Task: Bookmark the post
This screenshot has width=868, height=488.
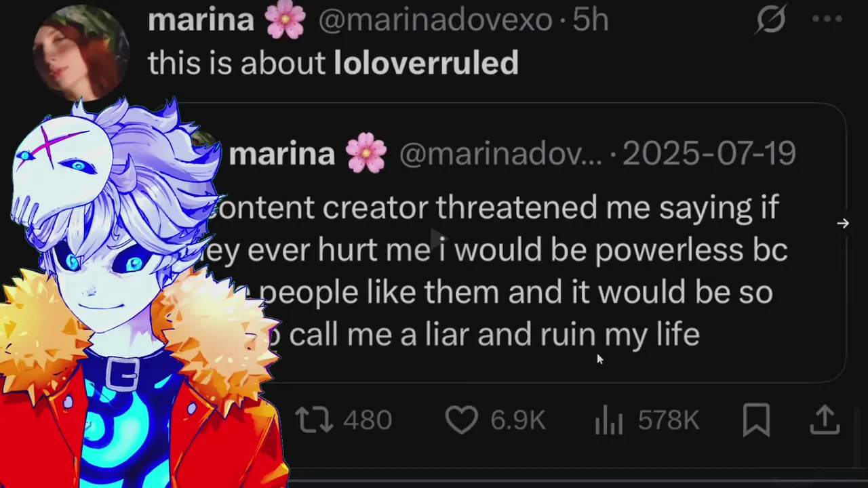Action: pyautogui.click(x=756, y=420)
